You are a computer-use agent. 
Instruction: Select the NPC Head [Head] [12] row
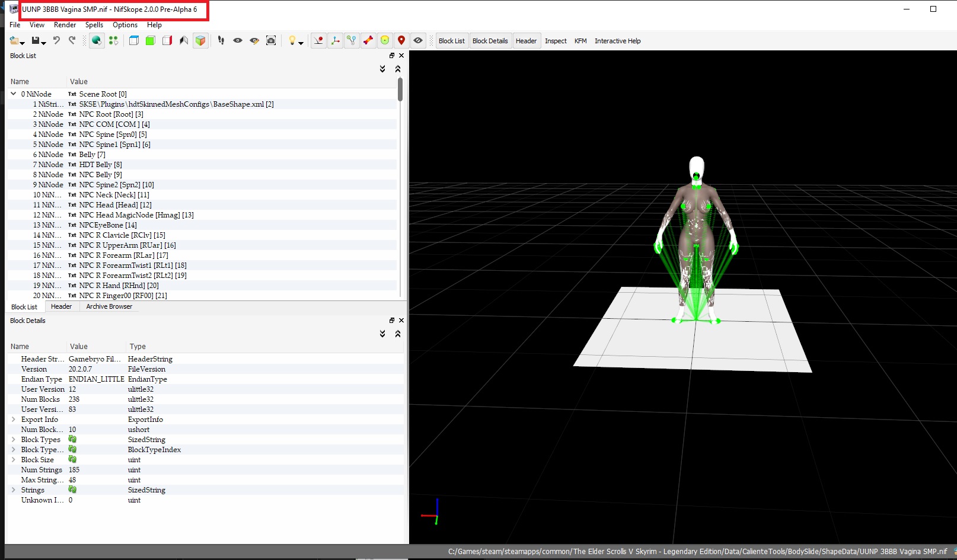202,204
